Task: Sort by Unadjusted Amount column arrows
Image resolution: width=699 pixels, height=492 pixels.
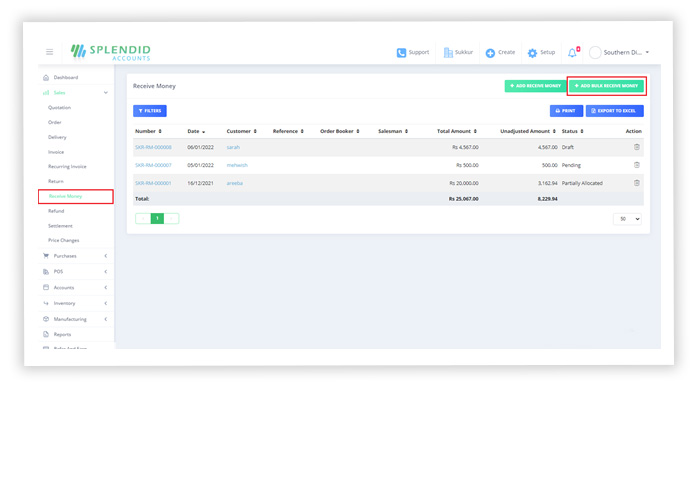Action: pyautogui.click(x=554, y=131)
